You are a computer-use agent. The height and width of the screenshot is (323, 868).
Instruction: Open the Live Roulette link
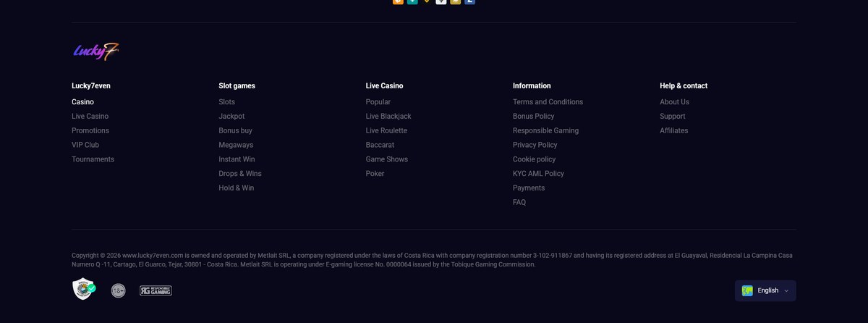pyautogui.click(x=386, y=131)
